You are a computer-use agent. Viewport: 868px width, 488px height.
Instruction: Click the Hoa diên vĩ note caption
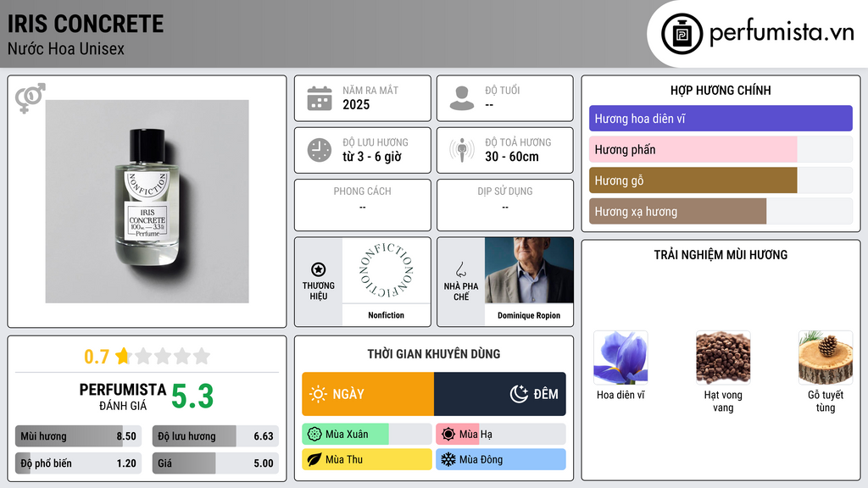(620, 395)
